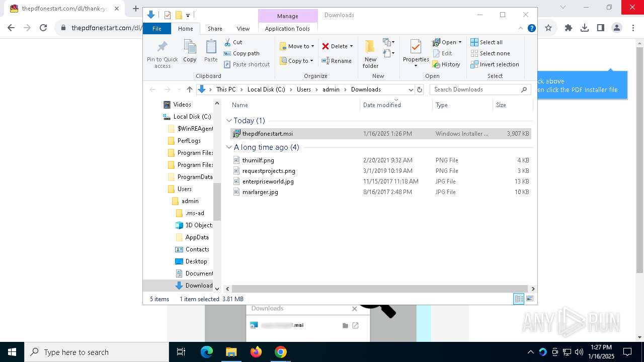Click Invert selection in ribbon
Screen dimensions: 644x362
tap(495, 64)
